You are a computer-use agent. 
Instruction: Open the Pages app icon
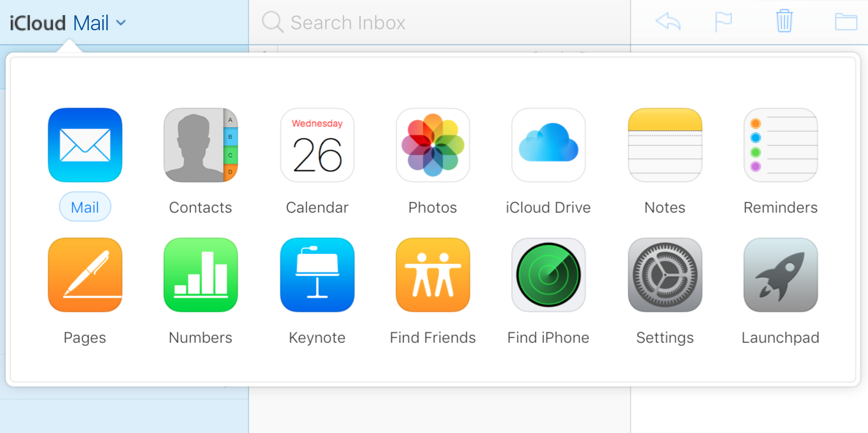tap(85, 275)
